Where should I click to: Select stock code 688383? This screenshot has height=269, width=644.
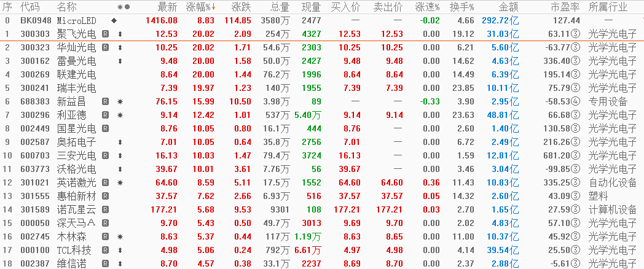pos(35,101)
